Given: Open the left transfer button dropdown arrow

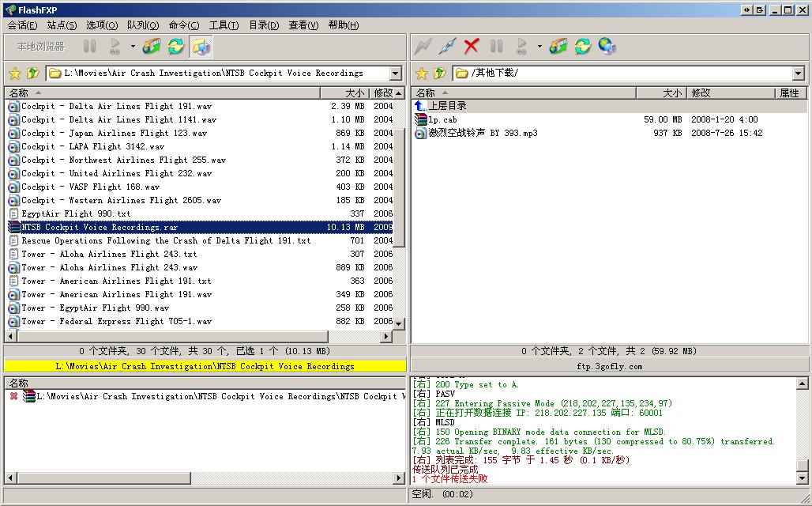Looking at the screenshot, I should tap(133, 47).
